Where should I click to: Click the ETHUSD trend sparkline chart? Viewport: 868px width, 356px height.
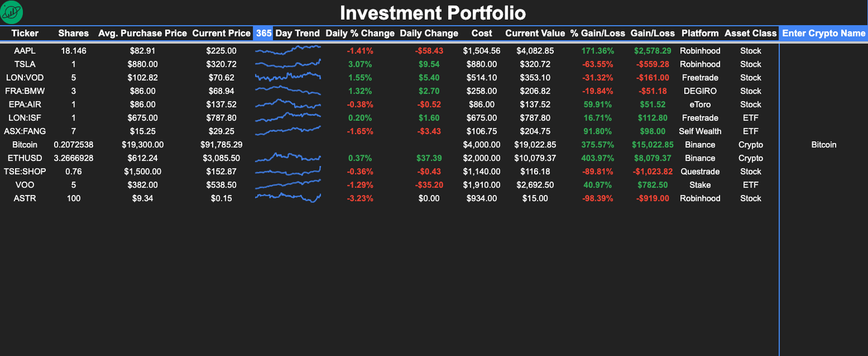pos(287,158)
